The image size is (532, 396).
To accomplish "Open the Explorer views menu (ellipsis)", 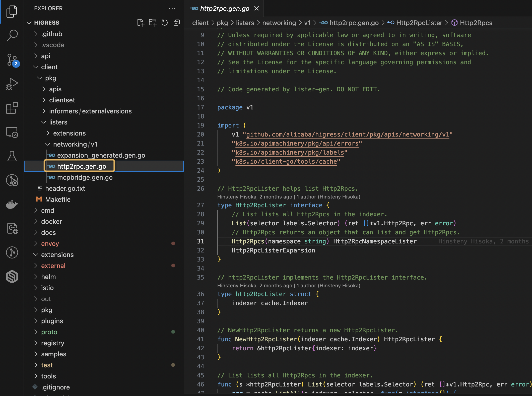I will (x=172, y=8).
